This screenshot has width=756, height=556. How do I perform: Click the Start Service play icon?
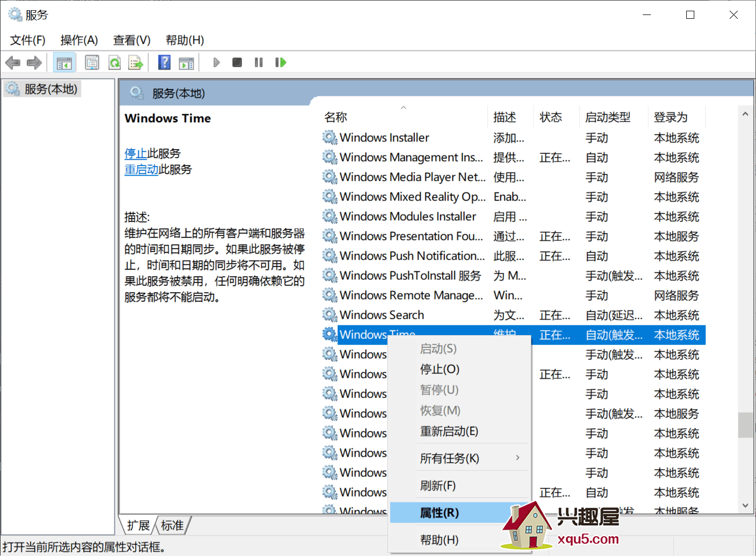click(216, 63)
